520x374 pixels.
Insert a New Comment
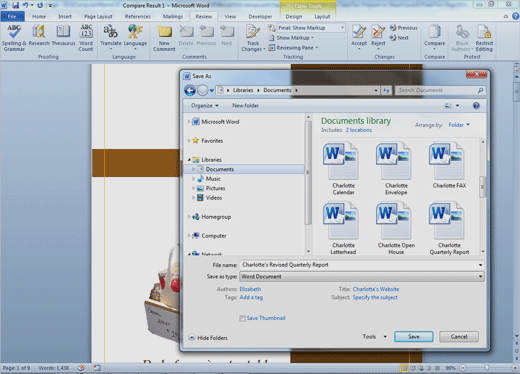(164, 38)
